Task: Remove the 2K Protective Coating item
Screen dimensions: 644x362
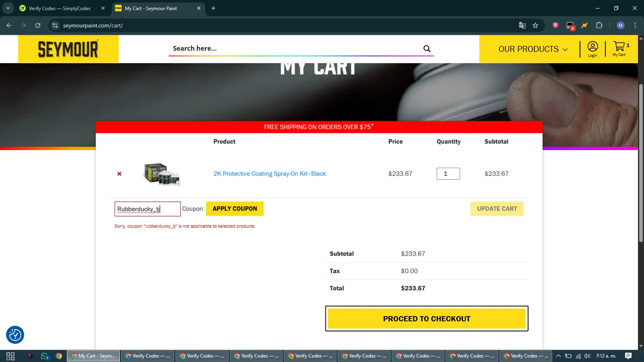Action: pos(119,174)
